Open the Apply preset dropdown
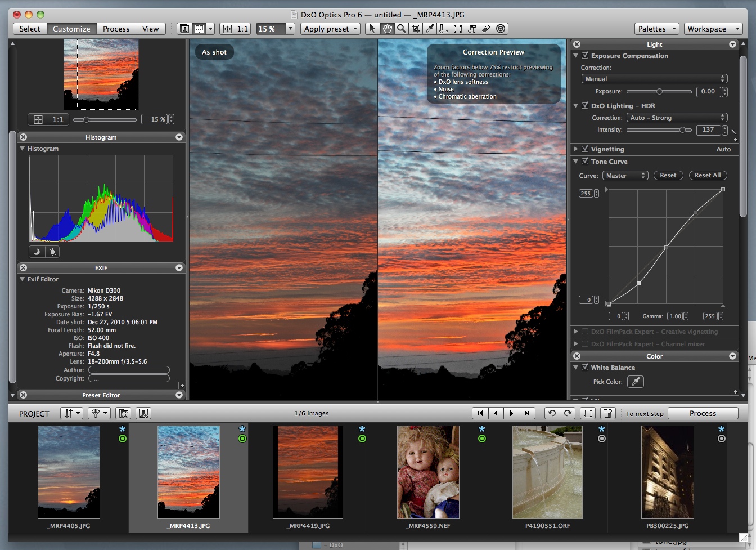This screenshot has width=756, height=550. point(330,29)
